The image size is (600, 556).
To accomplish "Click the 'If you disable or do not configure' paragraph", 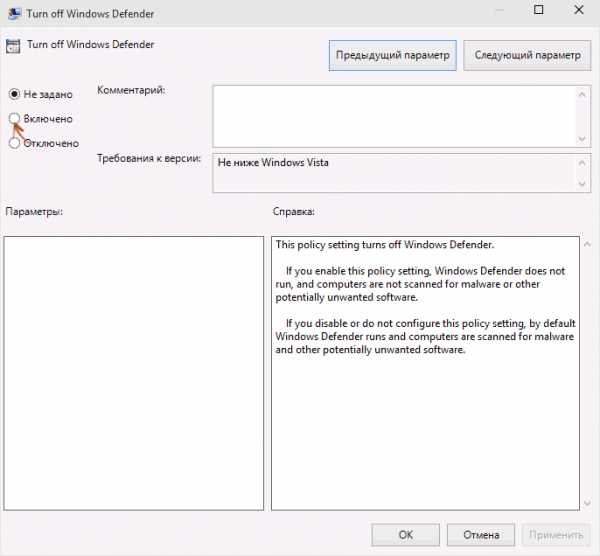I will [x=425, y=336].
